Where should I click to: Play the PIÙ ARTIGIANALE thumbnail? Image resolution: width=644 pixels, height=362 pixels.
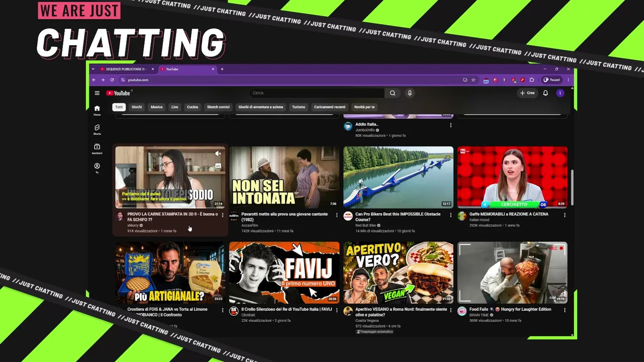[170, 273]
